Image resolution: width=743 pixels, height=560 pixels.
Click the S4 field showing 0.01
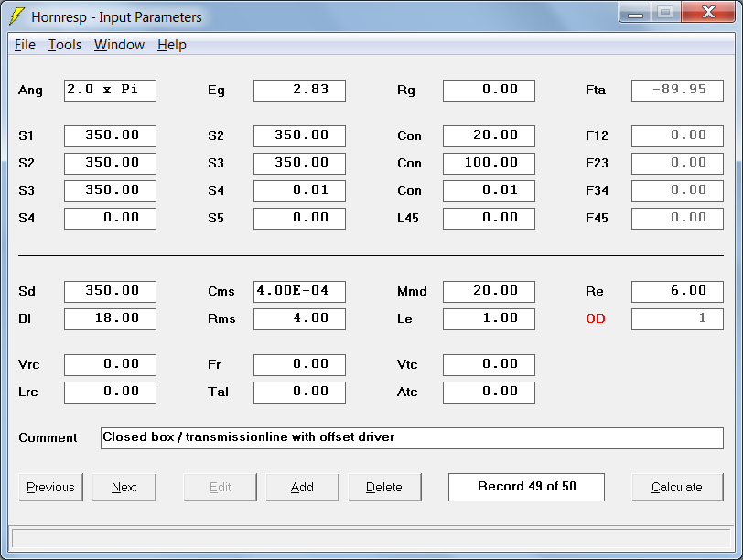299,191
